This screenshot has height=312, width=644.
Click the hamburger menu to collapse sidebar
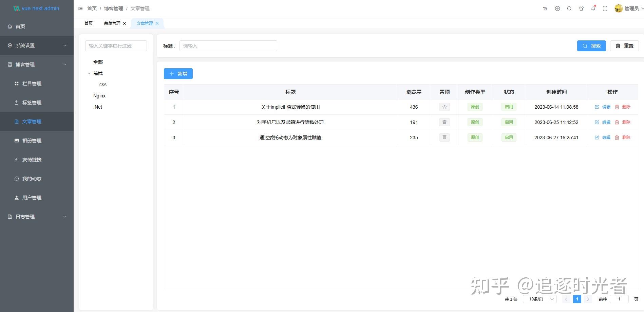80,8
